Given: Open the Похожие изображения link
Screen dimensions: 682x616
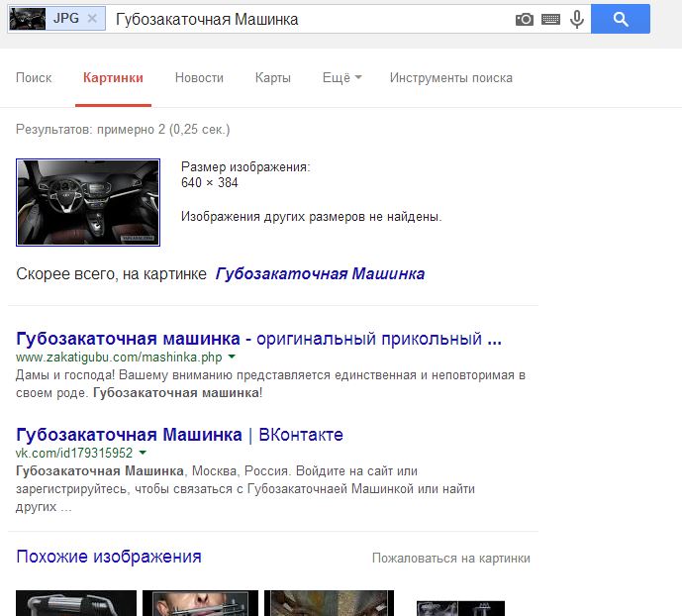Looking at the screenshot, I should point(109,557).
